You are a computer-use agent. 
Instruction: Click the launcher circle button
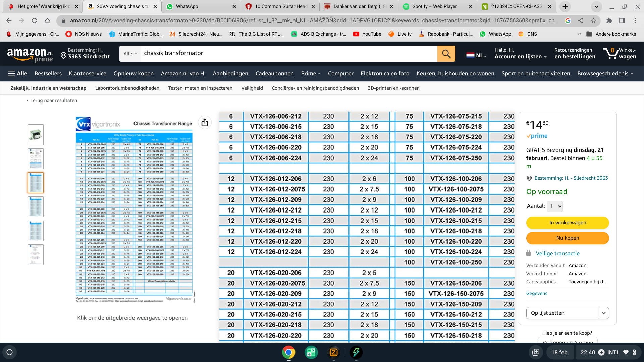pos(10,352)
